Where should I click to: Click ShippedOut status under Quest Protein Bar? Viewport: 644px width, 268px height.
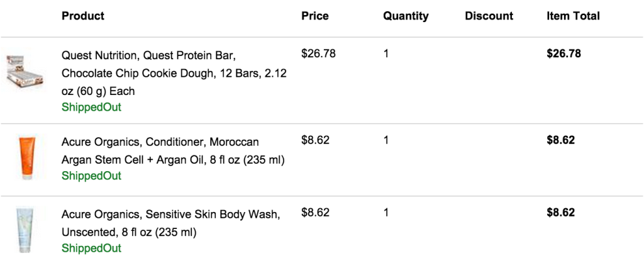[x=92, y=108]
